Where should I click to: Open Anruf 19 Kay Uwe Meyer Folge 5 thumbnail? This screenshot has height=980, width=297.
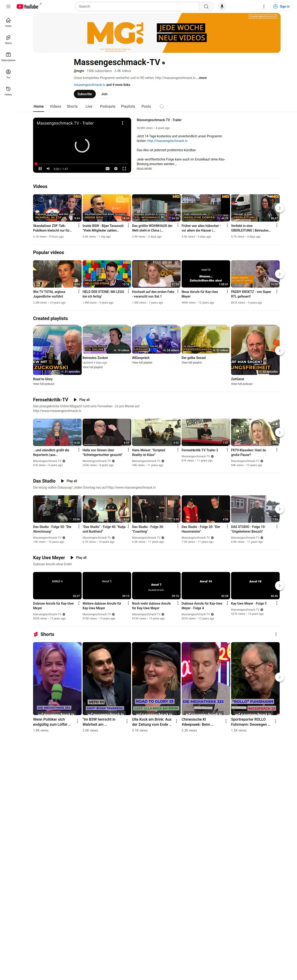click(255, 586)
